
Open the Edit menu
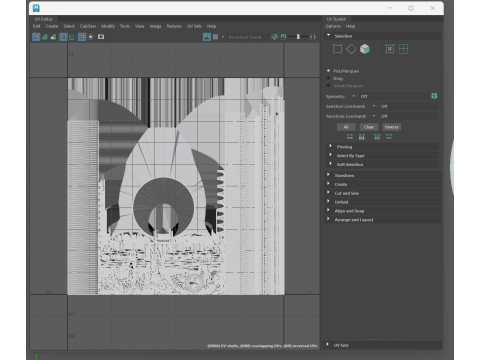pyautogui.click(x=36, y=26)
